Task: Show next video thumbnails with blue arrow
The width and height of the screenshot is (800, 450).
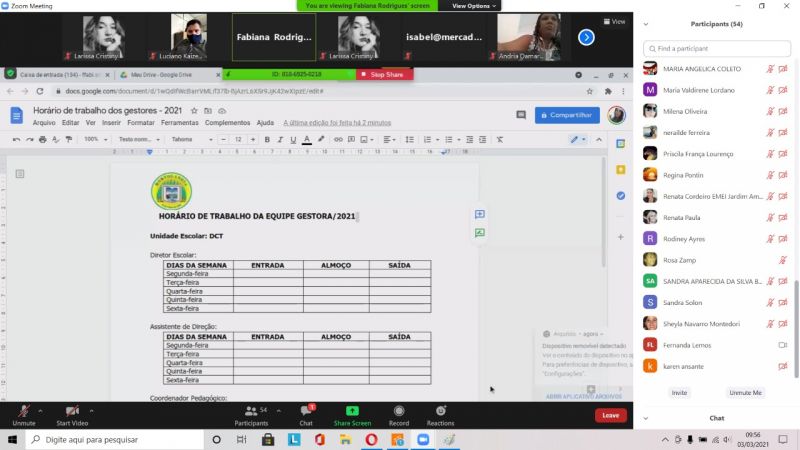Action: click(x=587, y=37)
